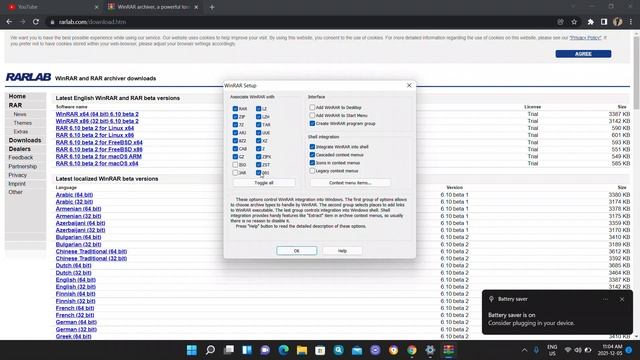Open File Explorer from taskbar
Image resolution: width=640 pixels, height=360 pixels.
(x=302, y=350)
